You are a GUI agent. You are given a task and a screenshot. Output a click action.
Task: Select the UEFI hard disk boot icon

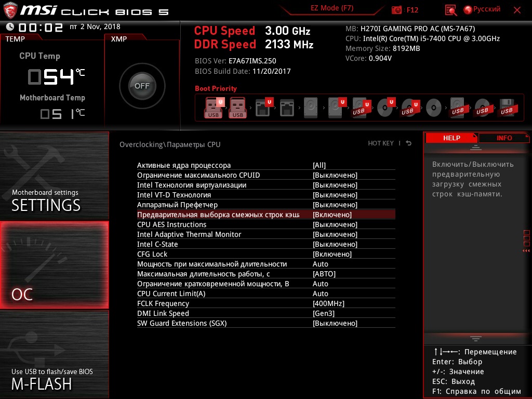[337, 108]
